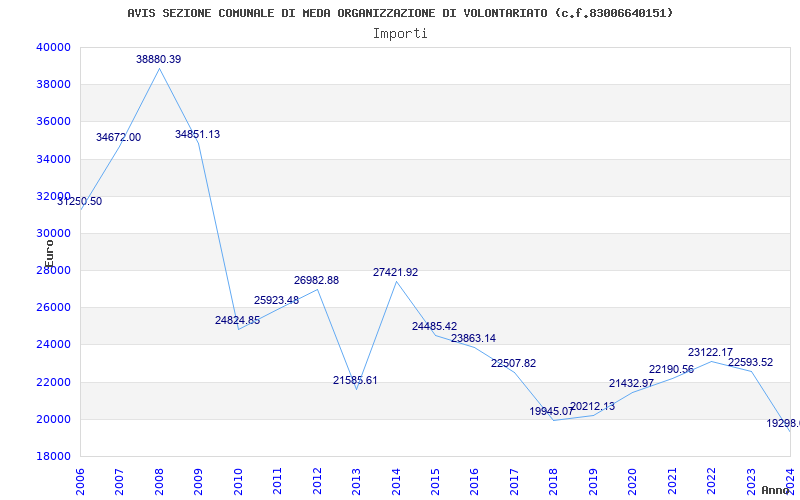The width and height of the screenshot is (800, 500).
Task: Click y-axis tick 30000
Action: coord(53,234)
